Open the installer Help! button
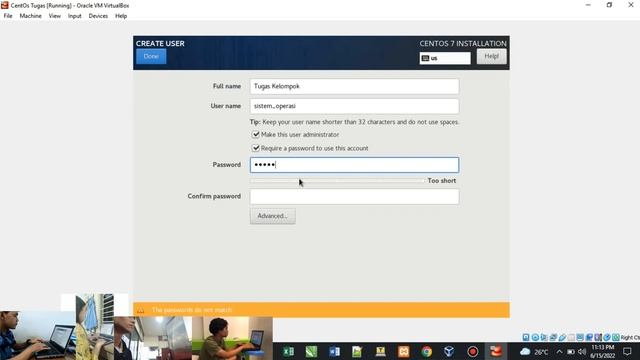Viewport: 640px width, 360px height. (x=491, y=56)
